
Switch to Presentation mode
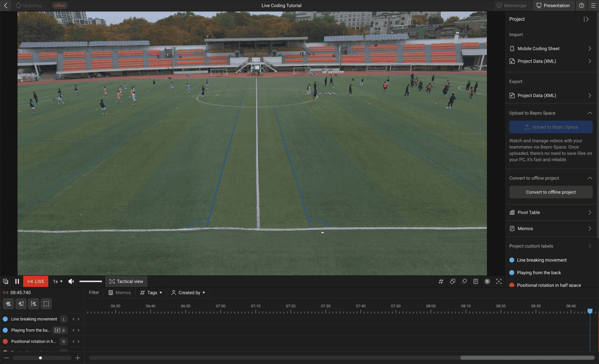tap(553, 6)
